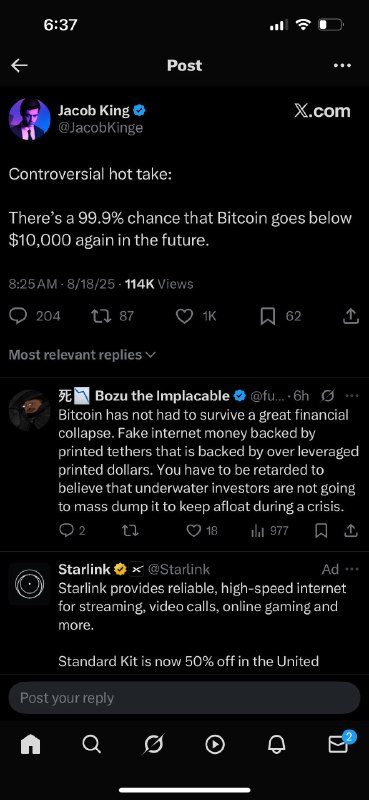Go back using the arrow icon
The width and height of the screenshot is (369, 800).
[x=19, y=65]
